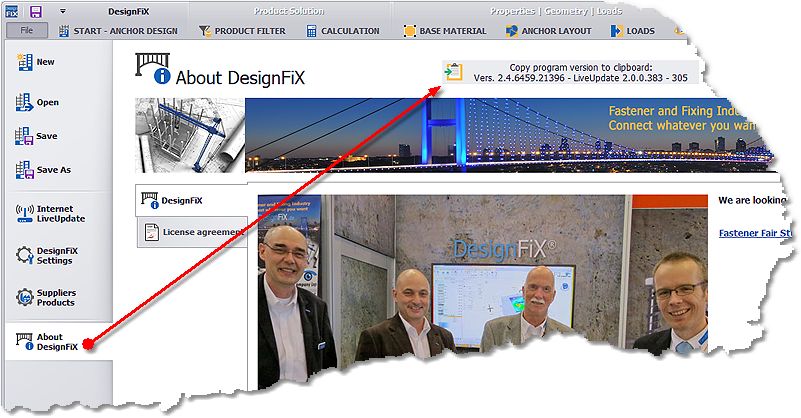Click the START - ANCHOR DESIGN icon
Screen dimensions: 801x418
coord(64,31)
